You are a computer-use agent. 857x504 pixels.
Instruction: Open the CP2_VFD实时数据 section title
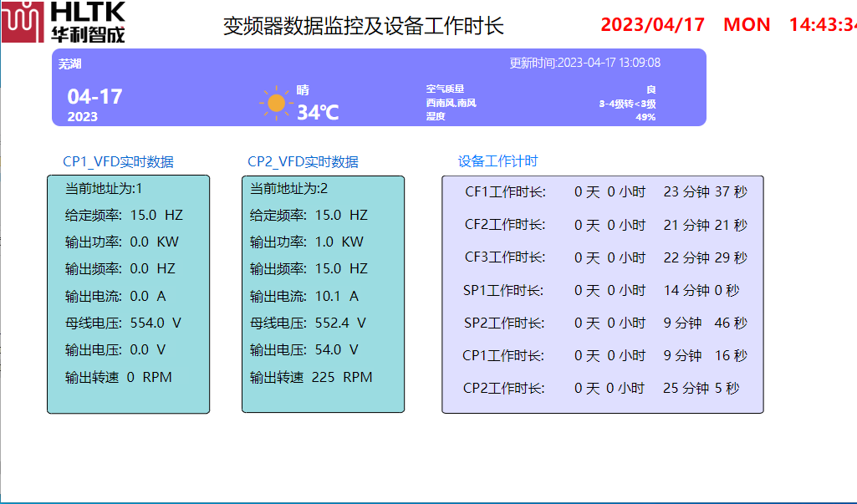coord(303,162)
